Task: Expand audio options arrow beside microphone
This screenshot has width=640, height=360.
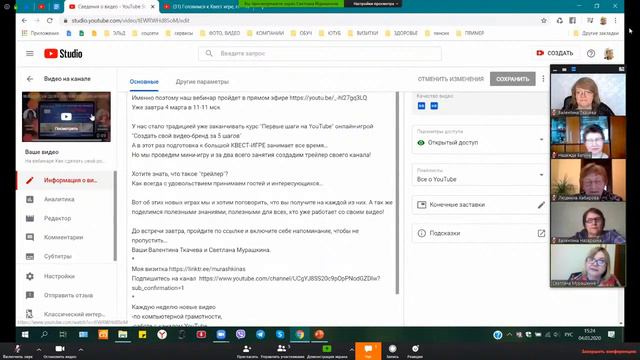Action: click(x=39, y=349)
